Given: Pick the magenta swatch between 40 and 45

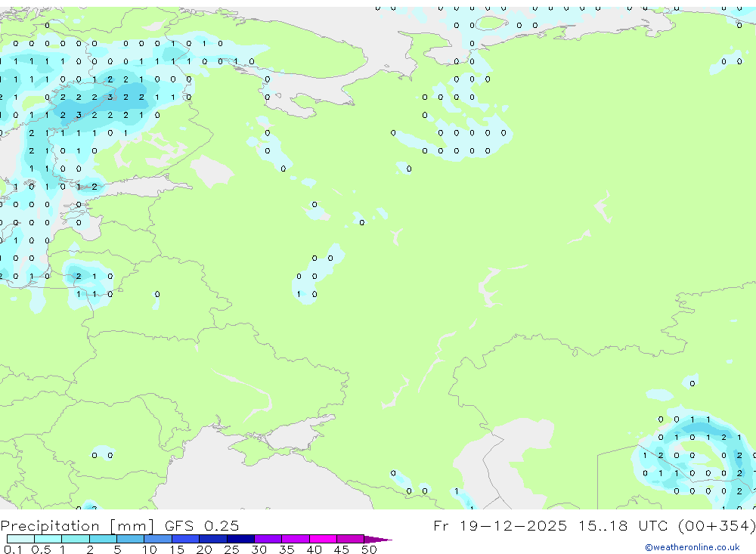Looking at the screenshot, I should 323,539.
